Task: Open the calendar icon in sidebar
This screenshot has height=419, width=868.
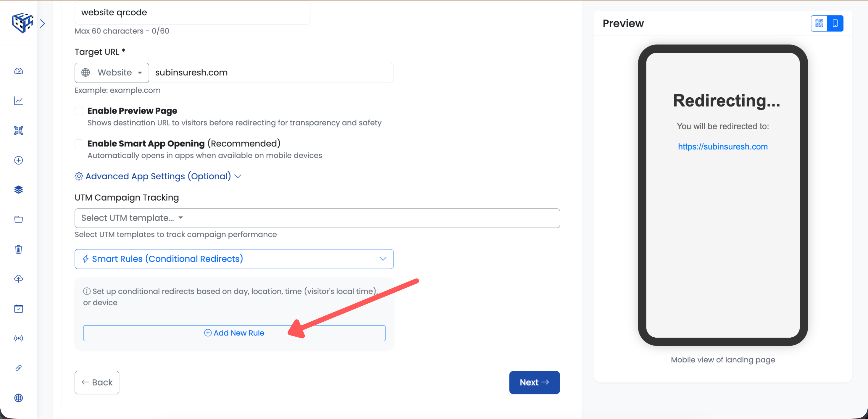Action: point(19,308)
